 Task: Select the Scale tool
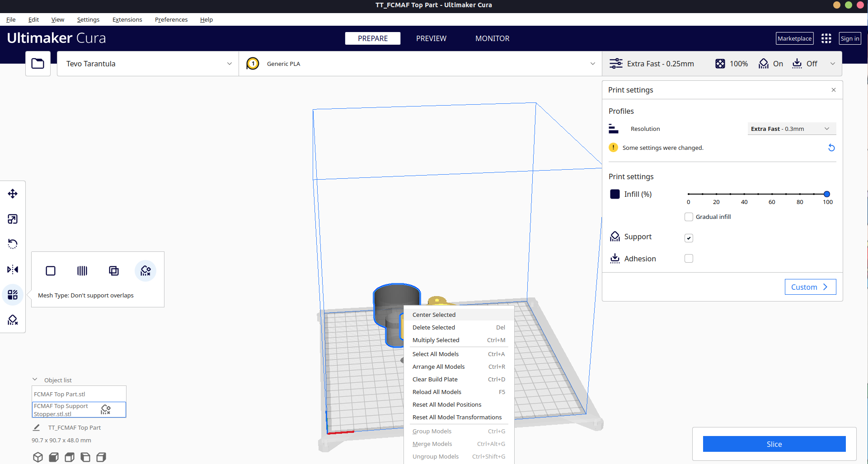(13, 219)
